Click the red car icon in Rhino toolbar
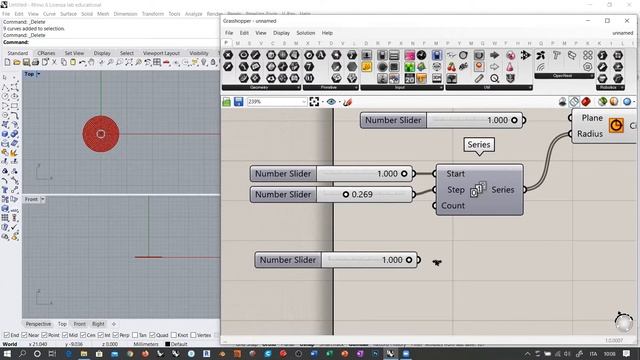Image resolution: width=640 pixels, height=360 pixels. pos(167,62)
